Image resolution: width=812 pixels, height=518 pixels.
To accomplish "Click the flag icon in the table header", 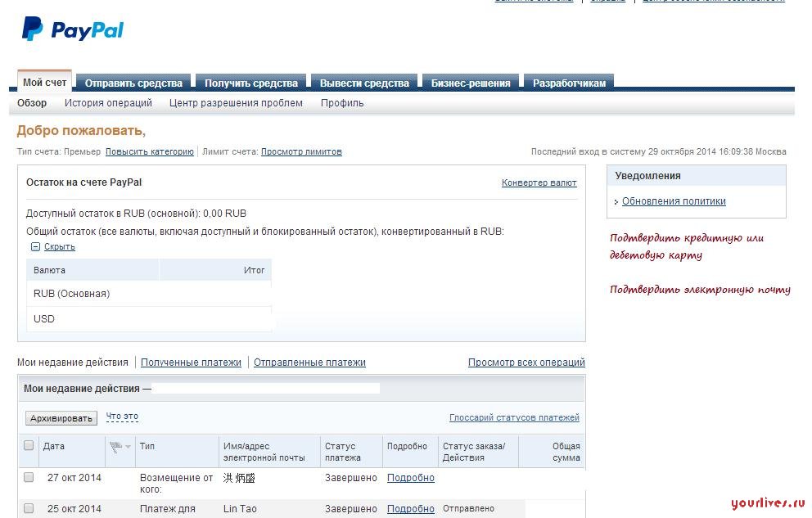I will [x=116, y=447].
